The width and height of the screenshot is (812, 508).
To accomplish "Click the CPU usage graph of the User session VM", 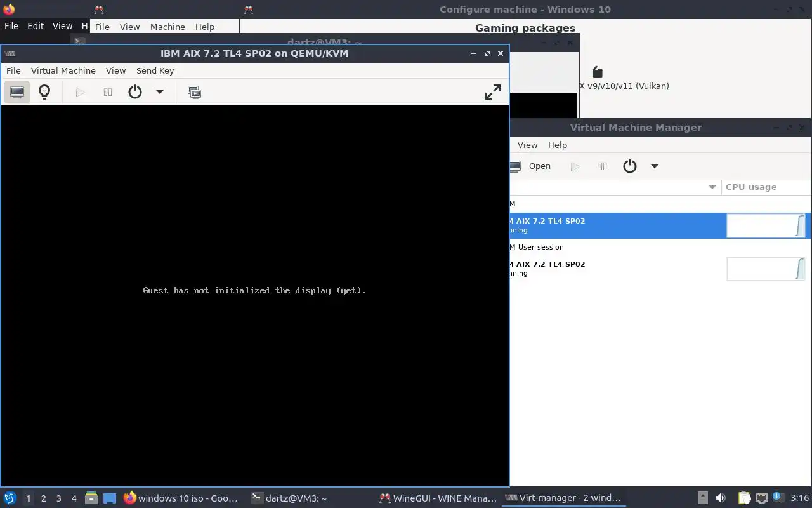I will pos(766,269).
